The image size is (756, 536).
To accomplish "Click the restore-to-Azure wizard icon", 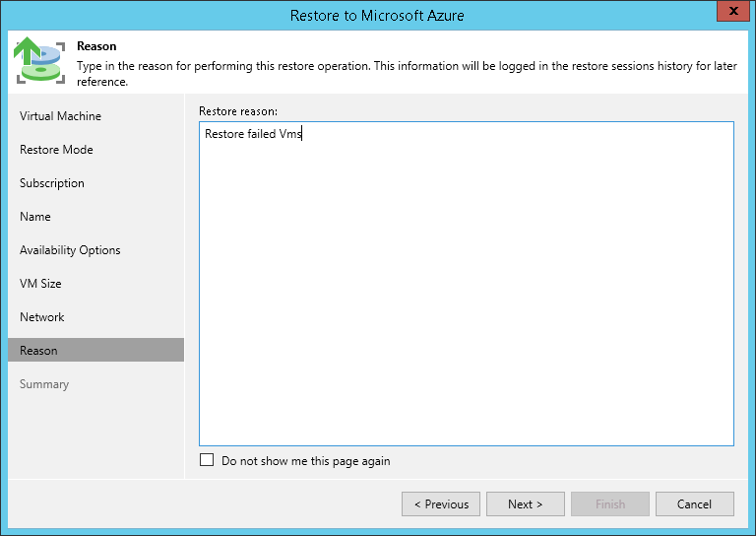I will pyautogui.click(x=39, y=60).
